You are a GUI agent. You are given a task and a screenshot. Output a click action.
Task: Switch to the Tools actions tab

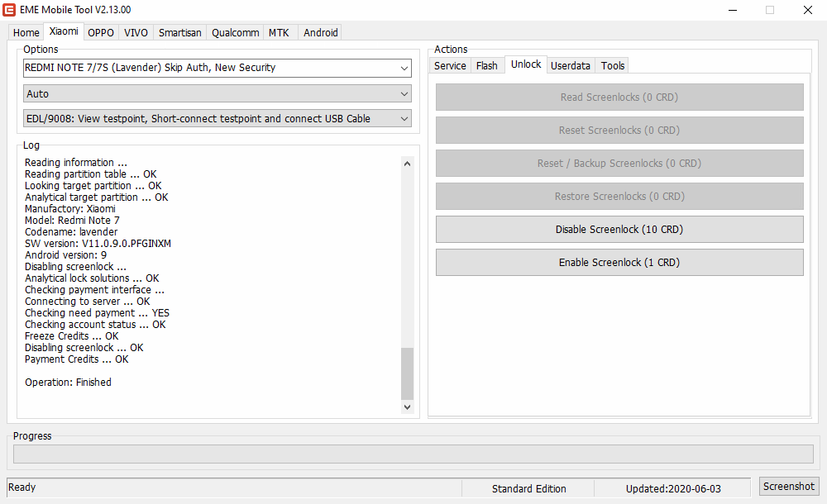[612, 65]
